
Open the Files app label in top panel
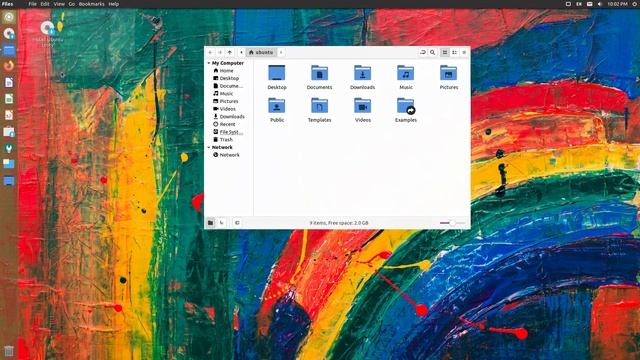click(x=7, y=4)
